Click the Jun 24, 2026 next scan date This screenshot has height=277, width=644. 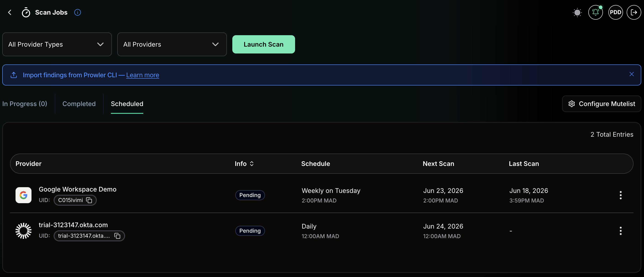pyautogui.click(x=443, y=226)
